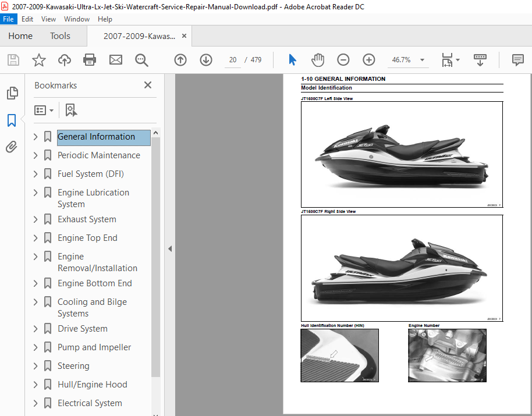This screenshot has height=416, width=532.
Task: Jump to Fuel System (DFI) bookmark
Action: click(x=91, y=174)
